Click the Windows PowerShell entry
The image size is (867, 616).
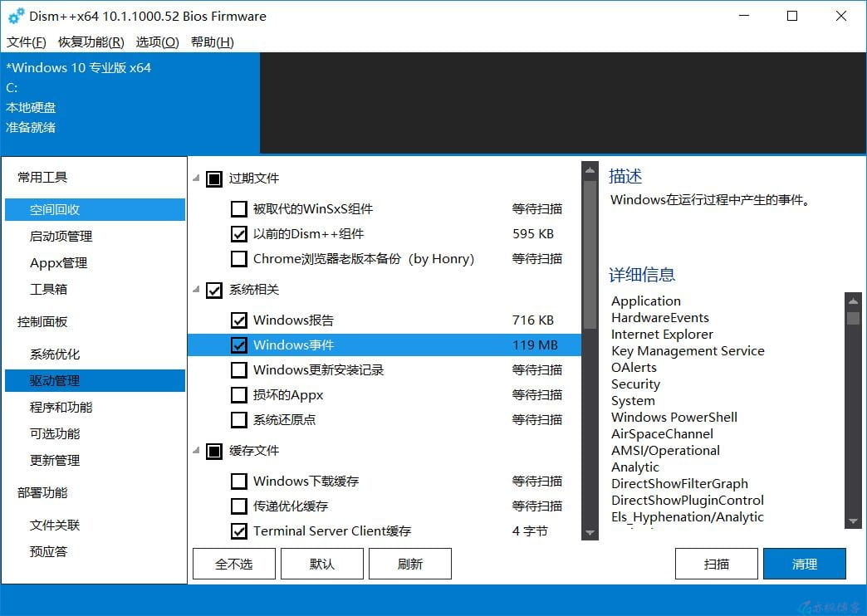coord(674,418)
